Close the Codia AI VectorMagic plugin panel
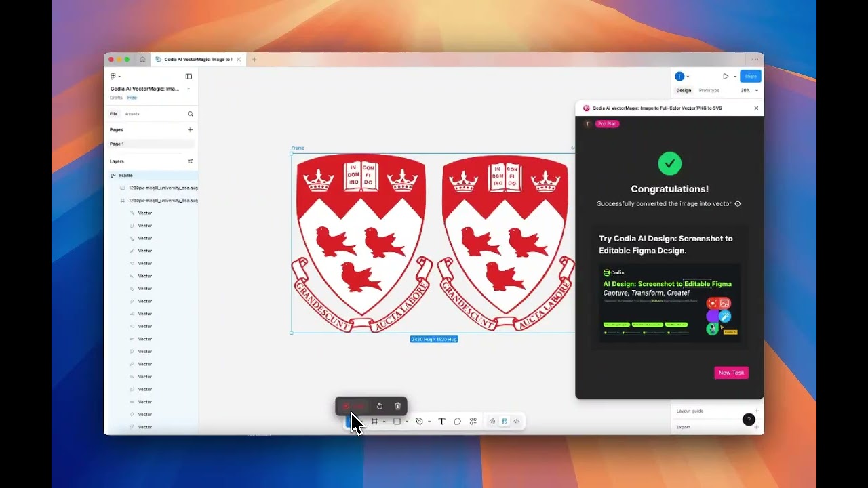The width and height of the screenshot is (868, 488). (x=756, y=108)
